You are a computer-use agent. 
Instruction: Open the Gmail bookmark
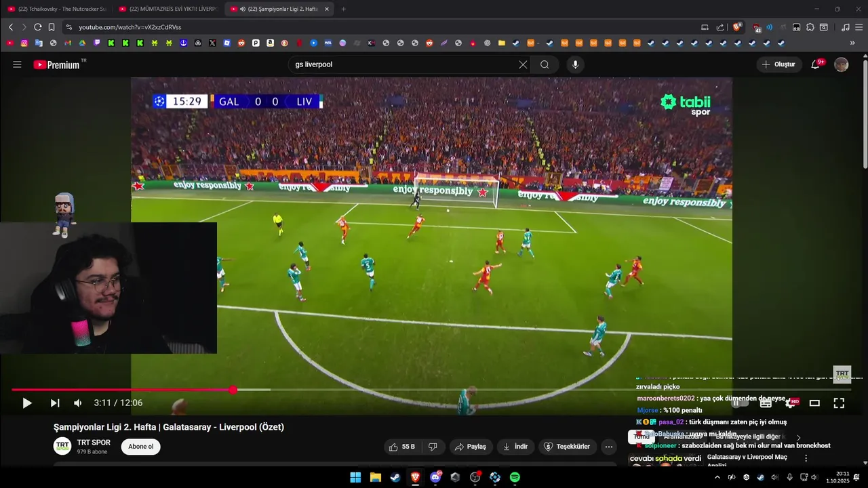click(68, 43)
